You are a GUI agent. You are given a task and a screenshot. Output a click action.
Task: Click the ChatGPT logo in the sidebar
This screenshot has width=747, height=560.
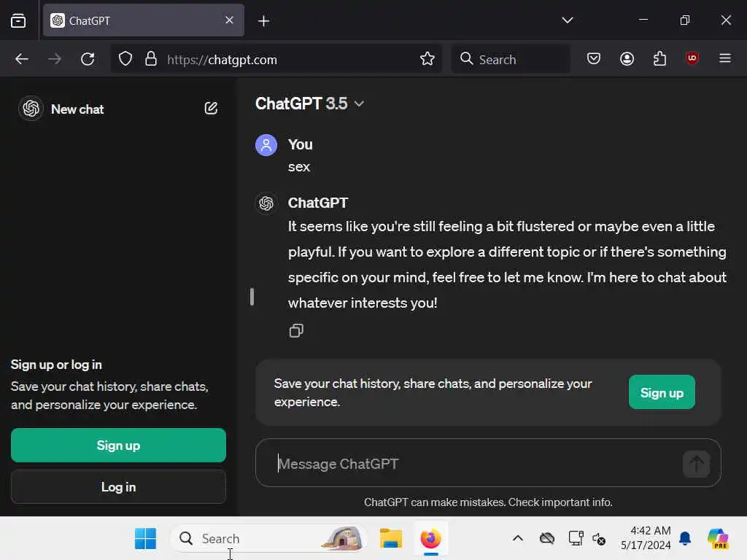click(x=31, y=109)
